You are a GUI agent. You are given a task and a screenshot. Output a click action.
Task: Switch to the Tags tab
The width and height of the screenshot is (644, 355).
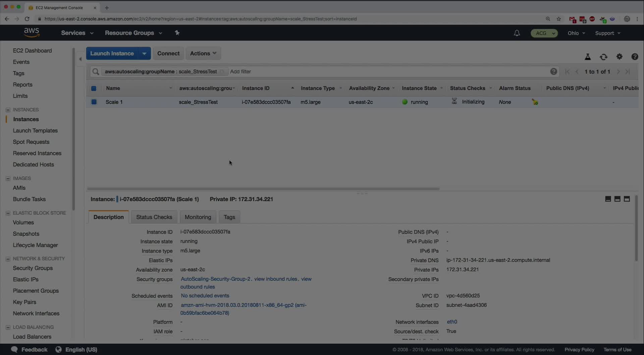[229, 217]
